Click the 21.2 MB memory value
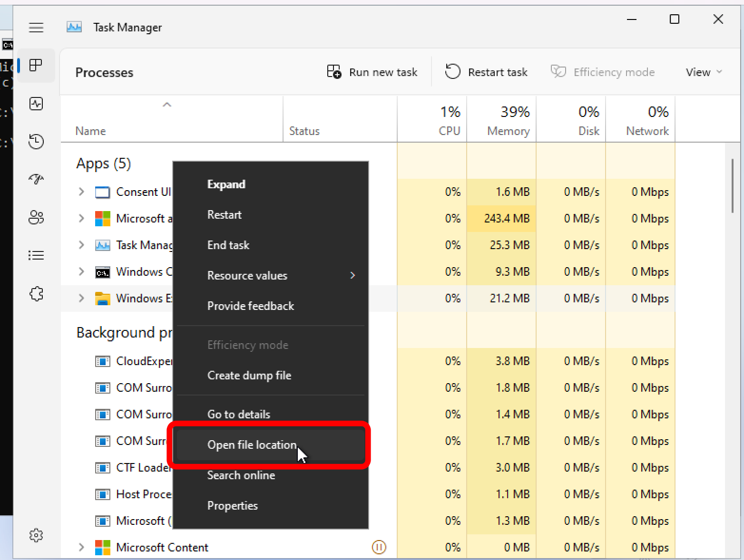744x560 pixels. pos(509,299)
